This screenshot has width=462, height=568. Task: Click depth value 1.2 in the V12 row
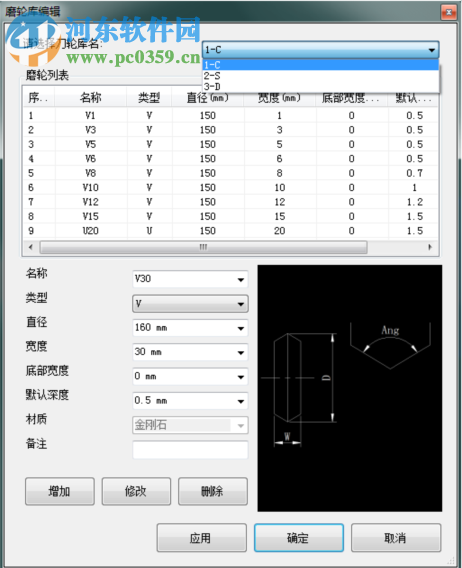415,202
